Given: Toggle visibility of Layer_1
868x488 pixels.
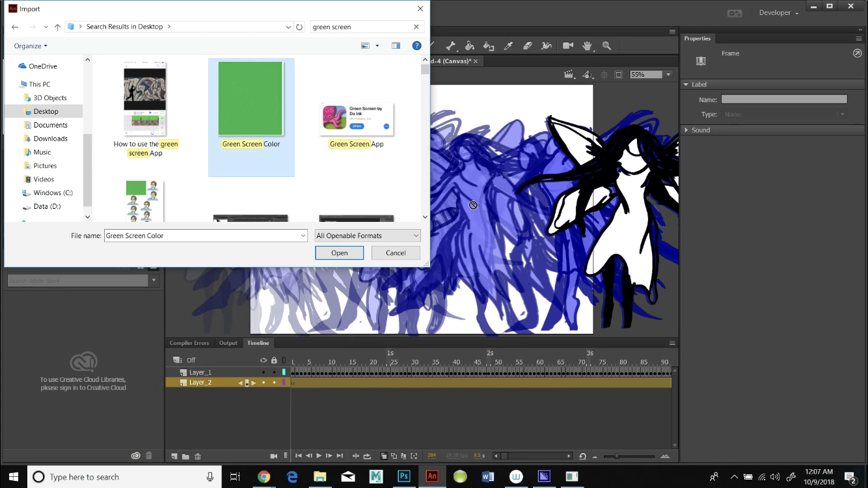Looking at the screenshot, I should point(264,372).
